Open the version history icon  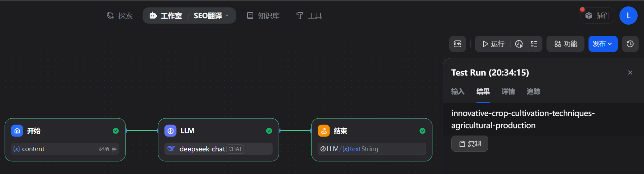(630, 44)
